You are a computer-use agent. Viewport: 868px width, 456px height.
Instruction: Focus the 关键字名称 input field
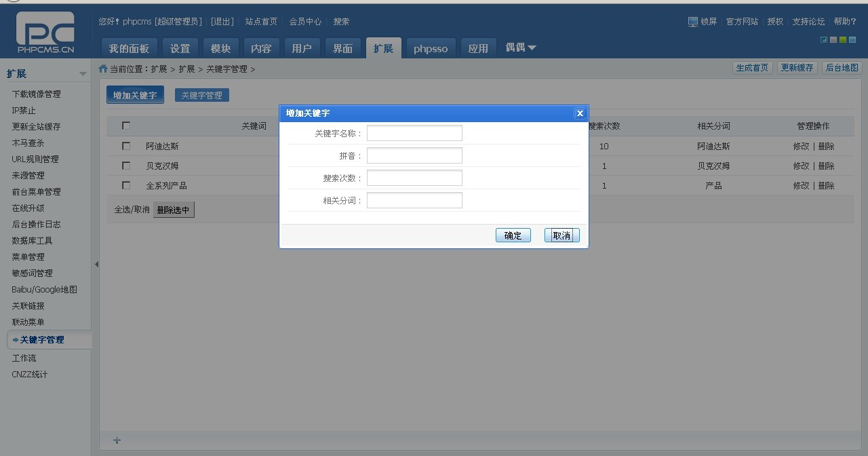pos(414,133)
